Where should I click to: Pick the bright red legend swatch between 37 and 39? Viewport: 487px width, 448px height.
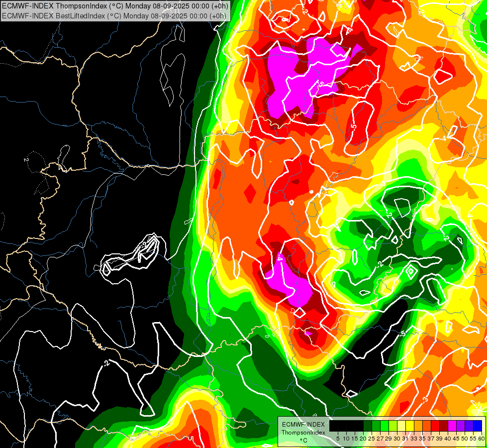[435, 426]
